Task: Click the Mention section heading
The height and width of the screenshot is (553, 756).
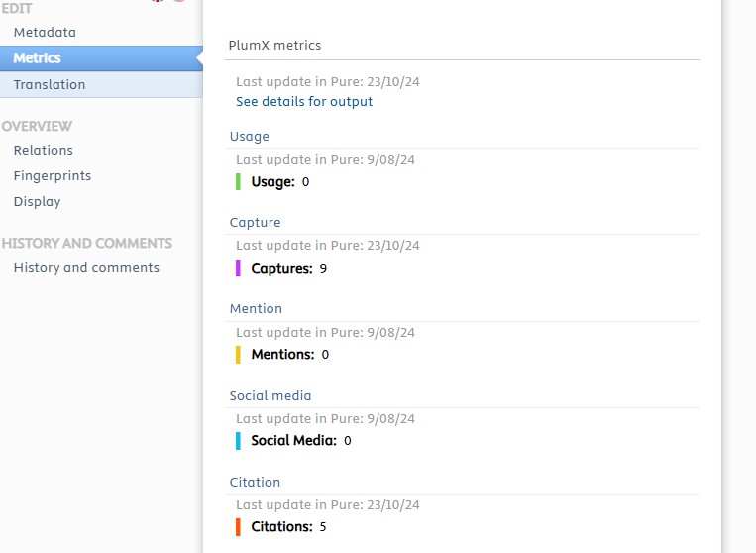Action: (256, 309)
